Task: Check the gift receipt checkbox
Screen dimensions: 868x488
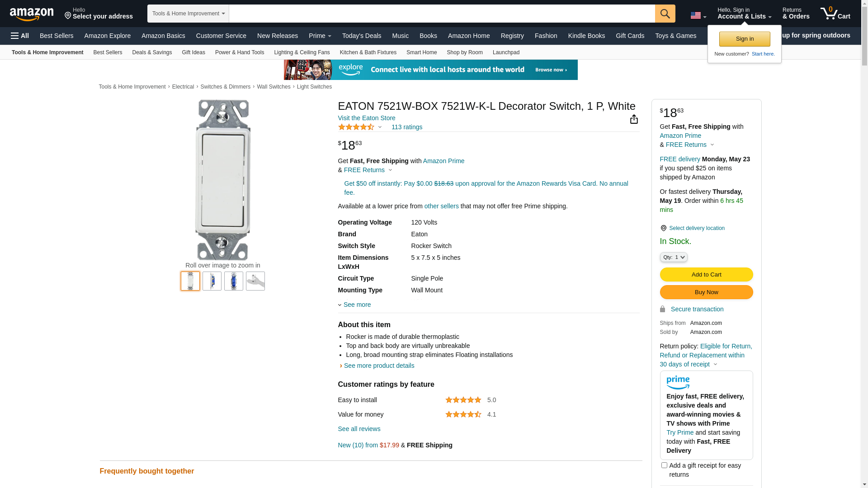Action: 664,465
